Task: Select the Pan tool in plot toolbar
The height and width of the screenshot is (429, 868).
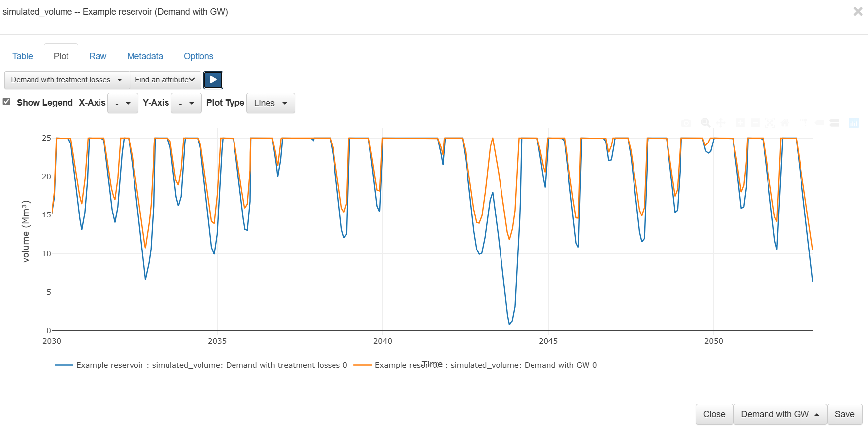Action: click(x=721, y=123)
